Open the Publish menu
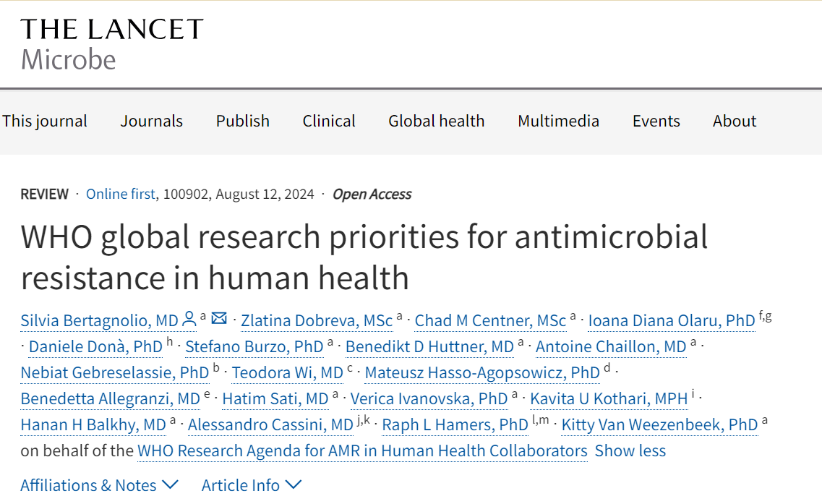The height and width of the screenshot is (504, 822). pyautogui.click(x=242, y=121)
